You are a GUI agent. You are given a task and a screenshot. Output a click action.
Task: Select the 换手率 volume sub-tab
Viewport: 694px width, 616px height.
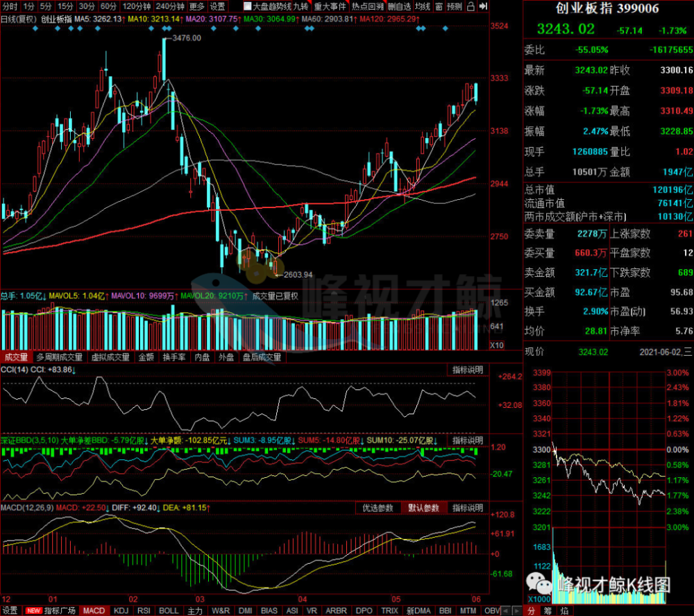tap(174, 357)
